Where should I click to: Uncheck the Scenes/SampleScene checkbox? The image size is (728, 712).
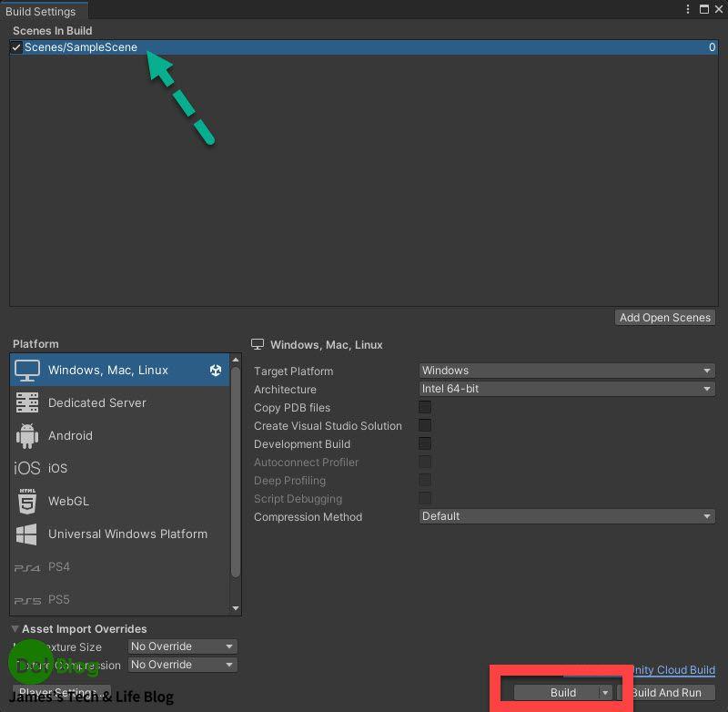coord(16,47)
